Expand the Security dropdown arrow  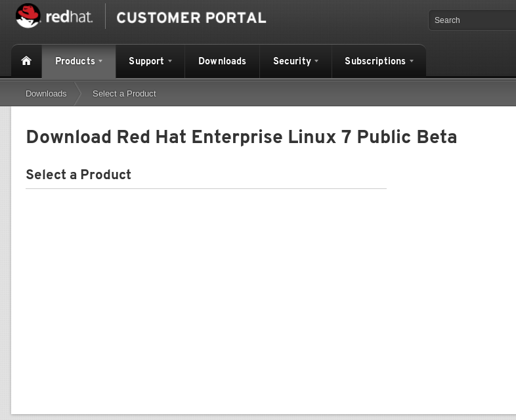pos(316,61)
